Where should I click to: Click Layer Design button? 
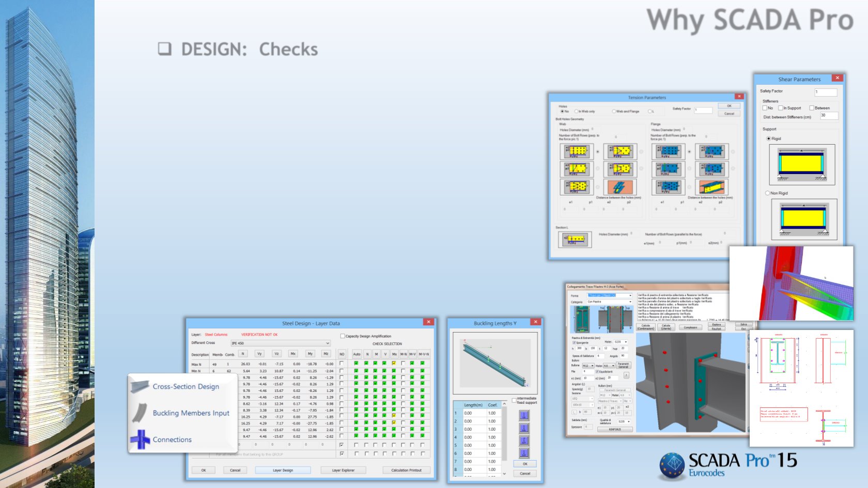coord(283,470)
